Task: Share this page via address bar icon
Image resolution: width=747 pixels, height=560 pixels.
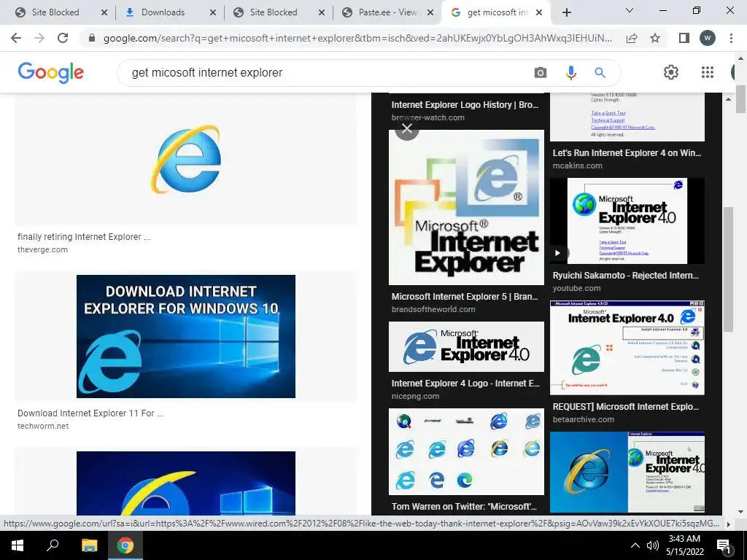Action: pyautogui.click(x=632, y=38)
